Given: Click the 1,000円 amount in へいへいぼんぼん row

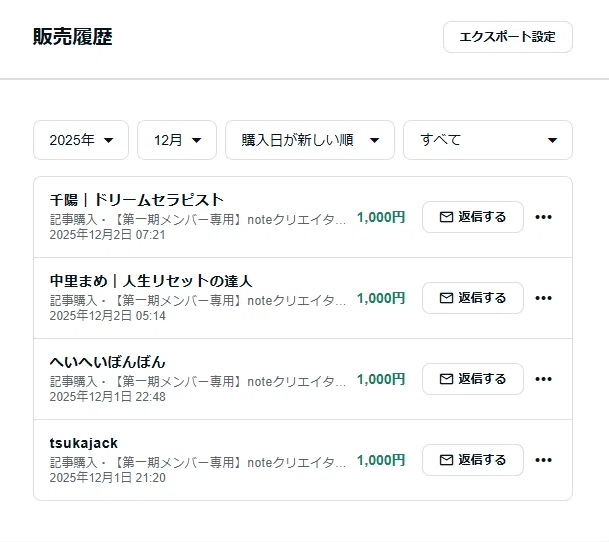Looking at the screenshot, I should click(381, 379).
